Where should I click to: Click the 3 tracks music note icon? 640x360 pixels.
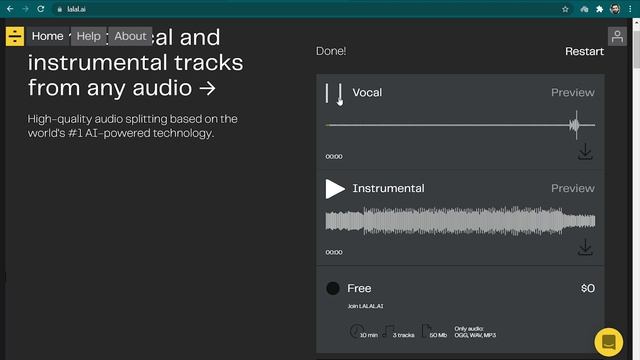(388, 331)
